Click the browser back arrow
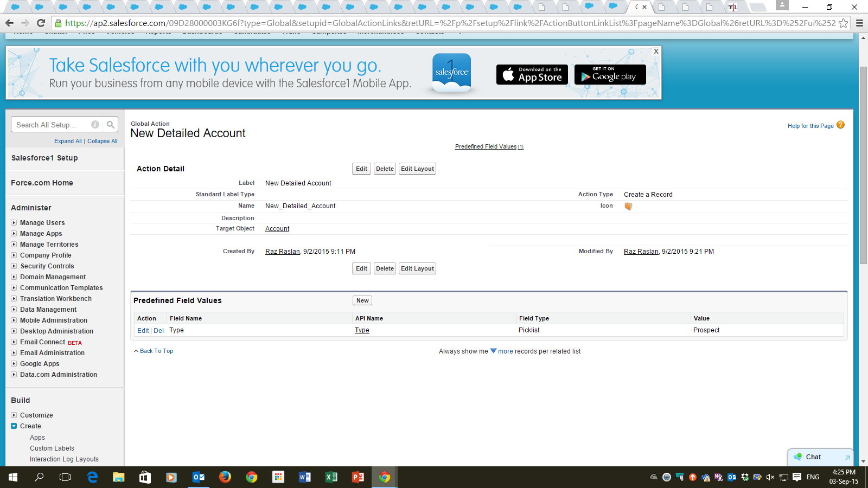Image resolution: width=868 pixels, height=488 pixels. coord(9,23)
